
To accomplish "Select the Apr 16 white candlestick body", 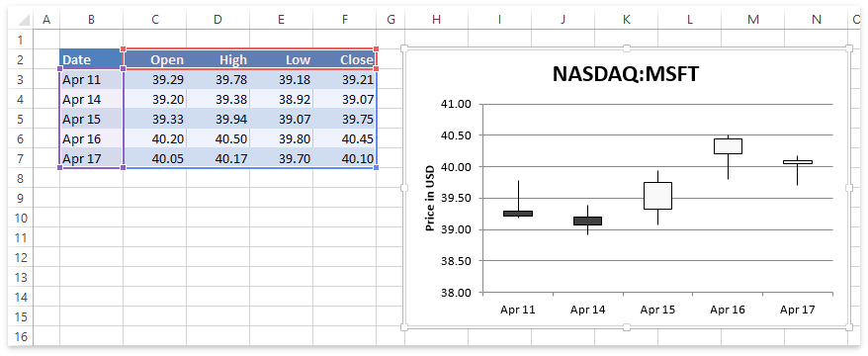I will [x=728, y=146].
